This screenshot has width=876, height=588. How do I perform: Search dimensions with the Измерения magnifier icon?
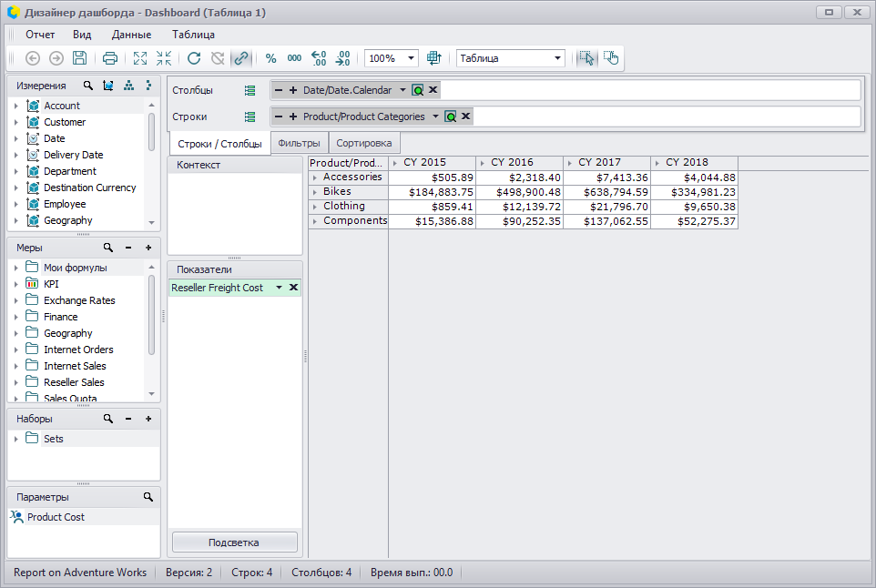click(x=87, y=86)
